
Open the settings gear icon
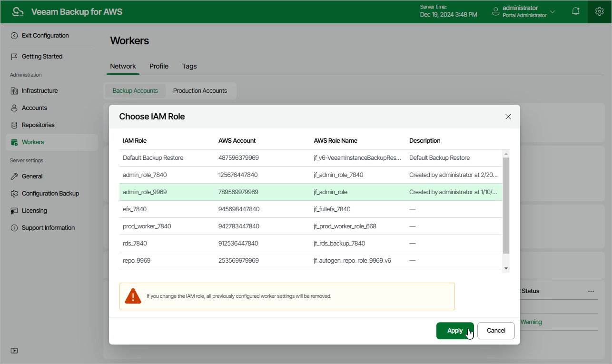coord(600,11)
